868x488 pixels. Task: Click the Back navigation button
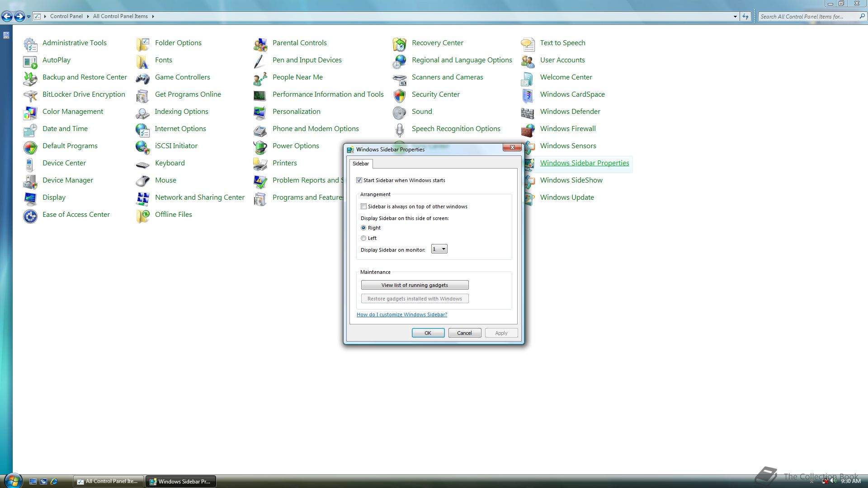point(7,17)
